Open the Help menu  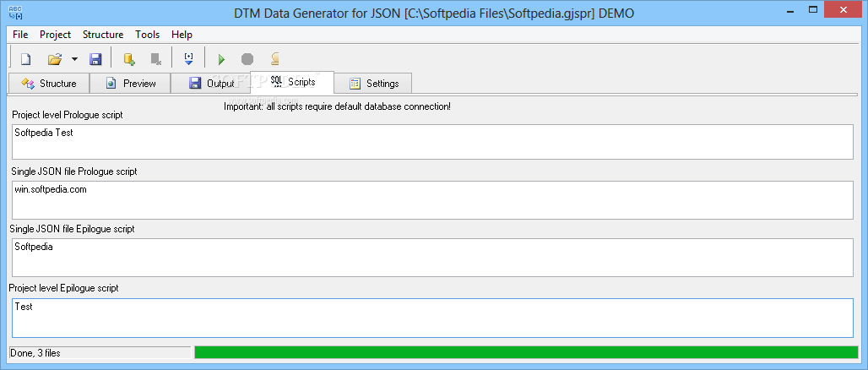point(182,35)
